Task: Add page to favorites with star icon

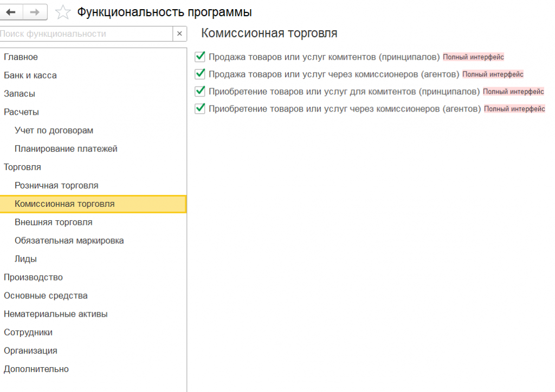Action: point(63,12)
